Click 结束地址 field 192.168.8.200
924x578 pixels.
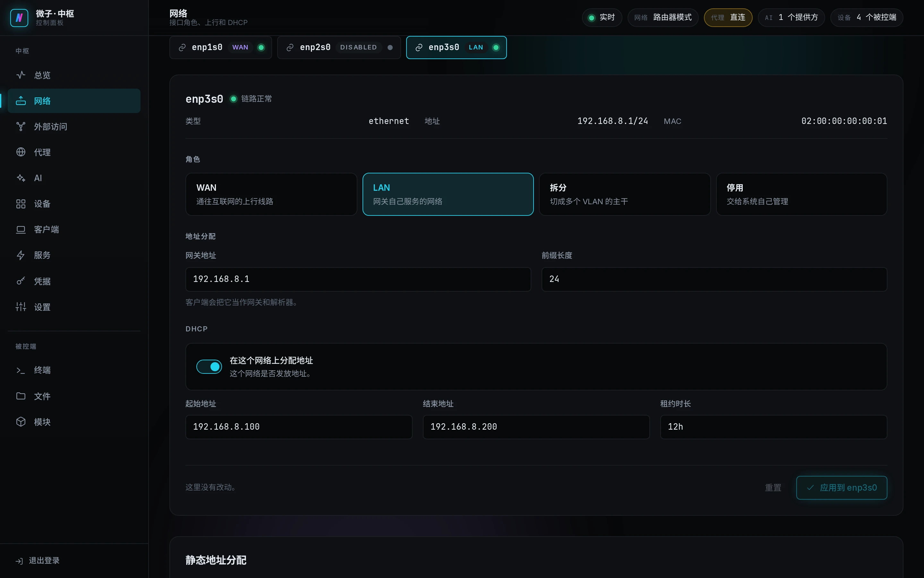(536, 427)
